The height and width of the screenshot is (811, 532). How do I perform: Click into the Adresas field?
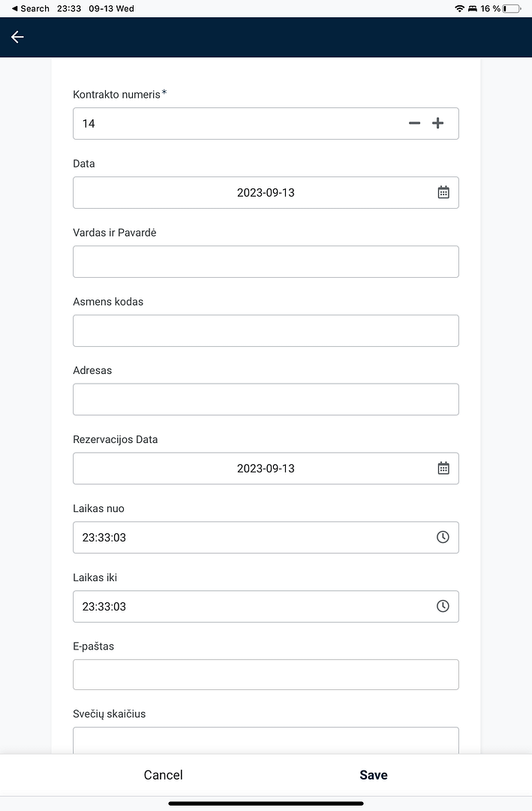point(266,399)
